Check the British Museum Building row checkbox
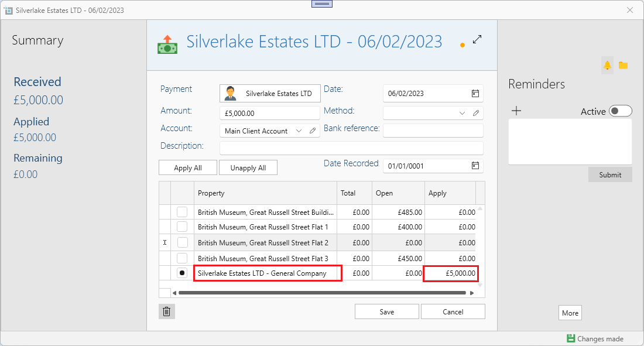 click(x=182, y=212)
